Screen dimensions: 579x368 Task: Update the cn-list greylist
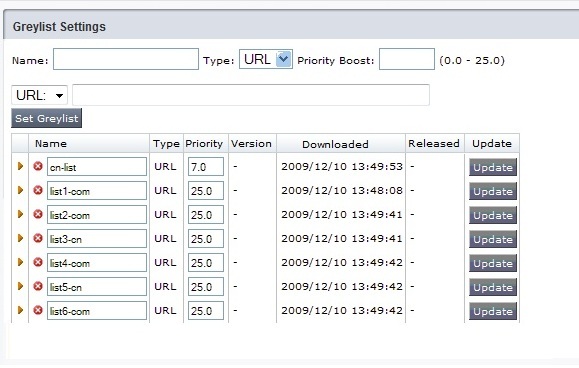click(x=493, y=167)
